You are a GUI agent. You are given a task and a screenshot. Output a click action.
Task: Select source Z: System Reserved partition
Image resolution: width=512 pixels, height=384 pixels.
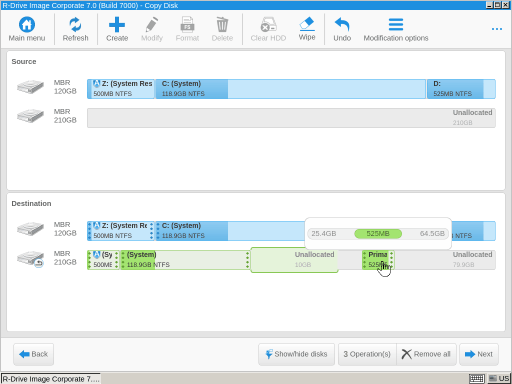point(121,89)
